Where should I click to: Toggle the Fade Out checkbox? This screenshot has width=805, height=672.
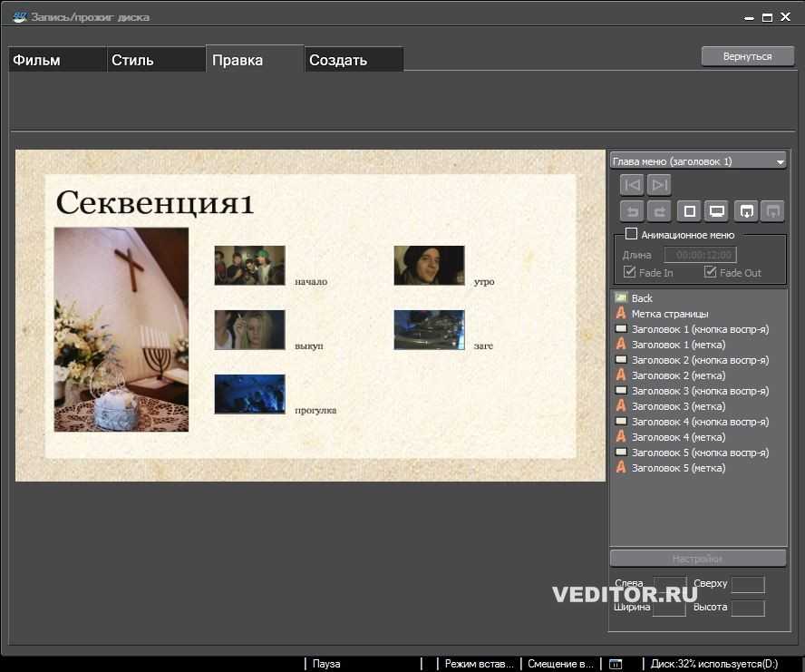710,272
